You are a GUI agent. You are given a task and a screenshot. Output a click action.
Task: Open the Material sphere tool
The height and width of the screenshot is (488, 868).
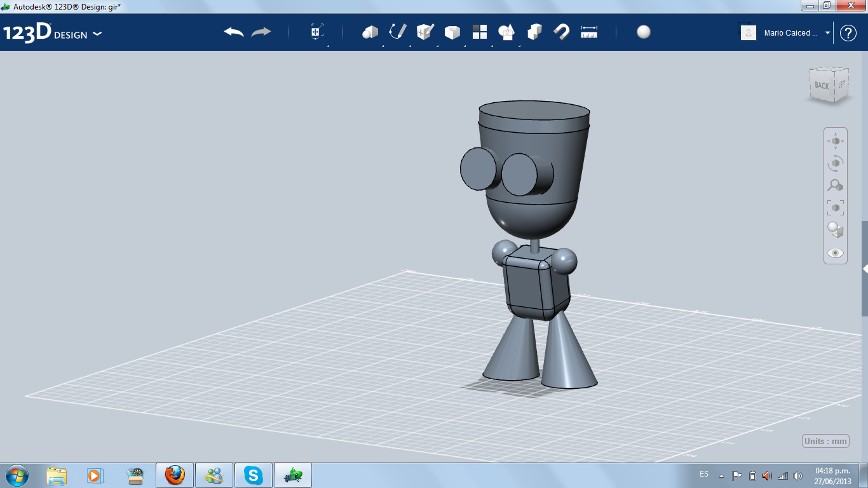pyautogui.click(x=644, y=32)
